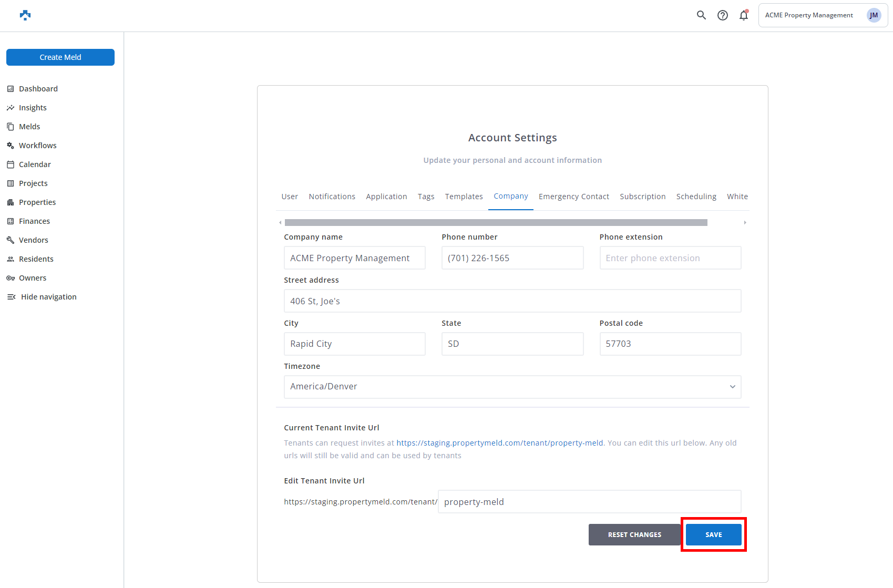Image resolution: width=893 pixels, height=588 pixels.
Task: Open the notifications bell
Action: click(744, 15)
